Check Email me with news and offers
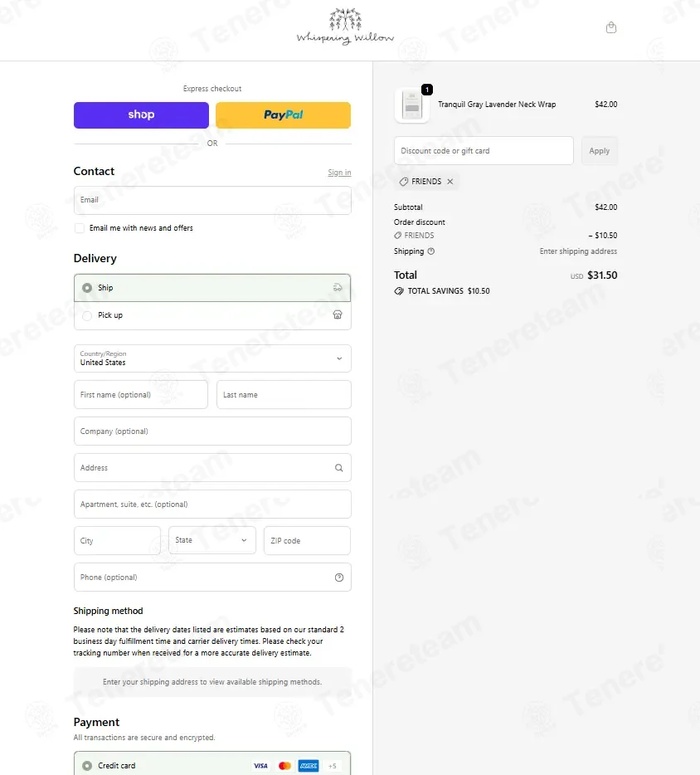 80,228
